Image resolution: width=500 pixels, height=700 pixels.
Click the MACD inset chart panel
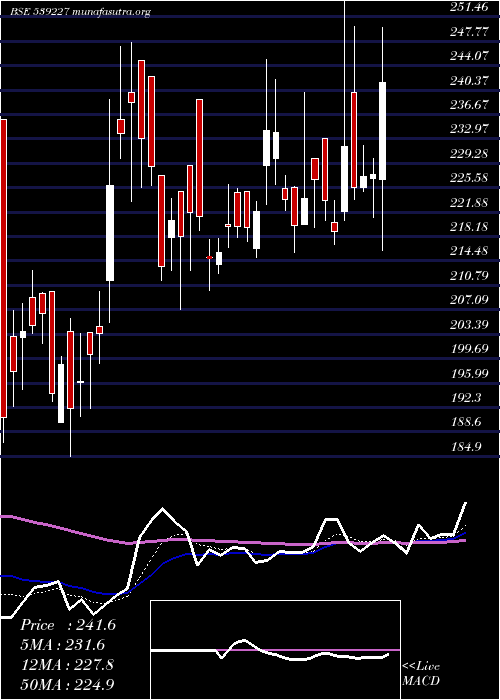275,650
